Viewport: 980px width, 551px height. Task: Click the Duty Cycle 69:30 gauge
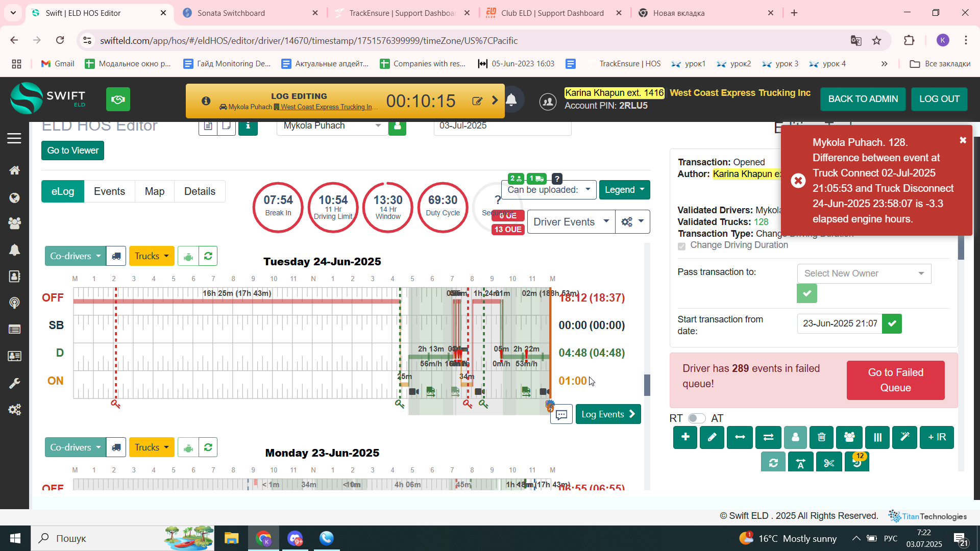tap(443, 207)
